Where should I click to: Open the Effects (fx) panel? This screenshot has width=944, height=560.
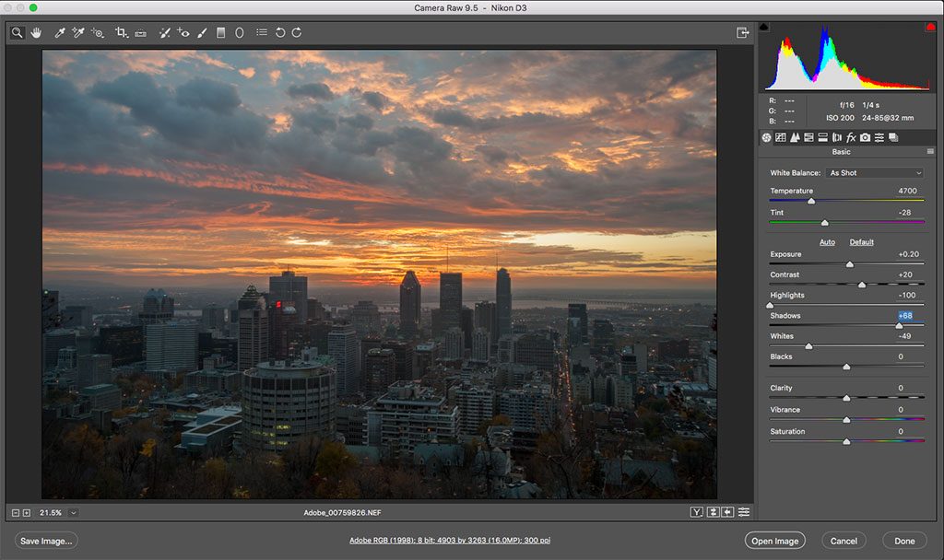tap(851, 136)
